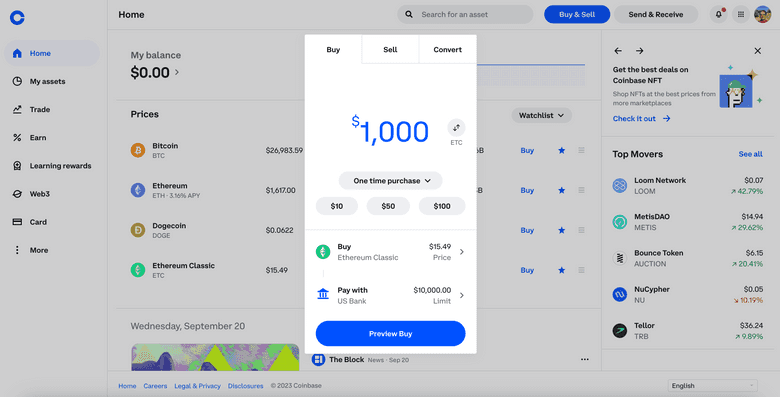Expand the Watchlist dropdown

541,115
